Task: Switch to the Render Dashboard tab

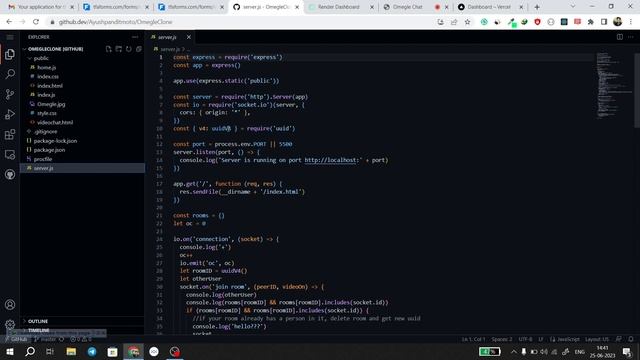Action: coord(341,7)
